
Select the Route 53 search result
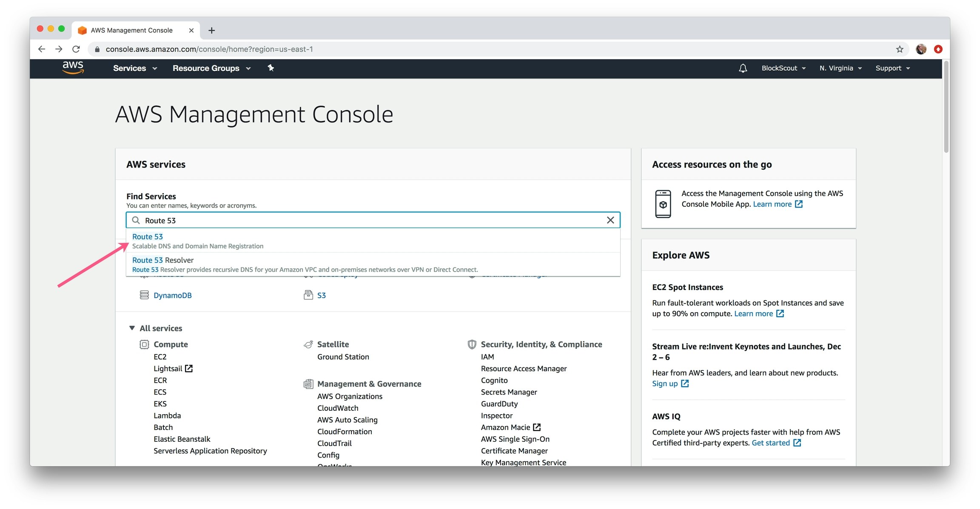(148, 237)
